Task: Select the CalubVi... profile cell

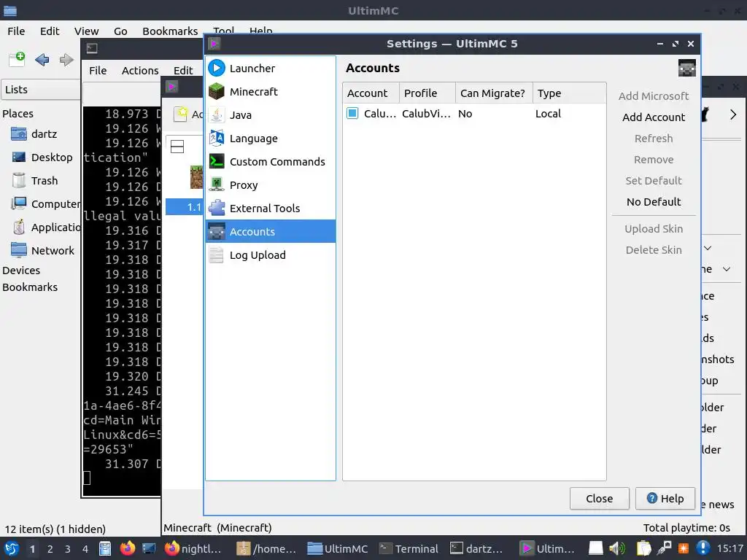Action: 426,114
